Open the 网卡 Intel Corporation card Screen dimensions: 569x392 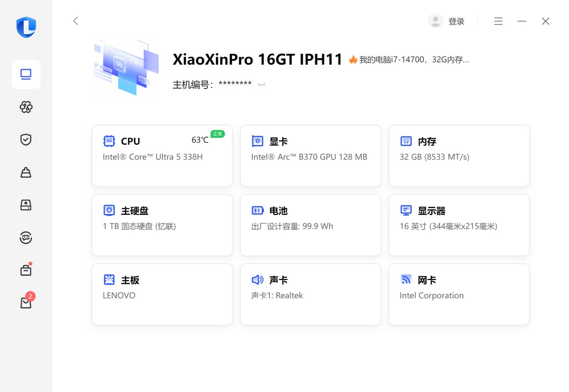click(459, 294)
